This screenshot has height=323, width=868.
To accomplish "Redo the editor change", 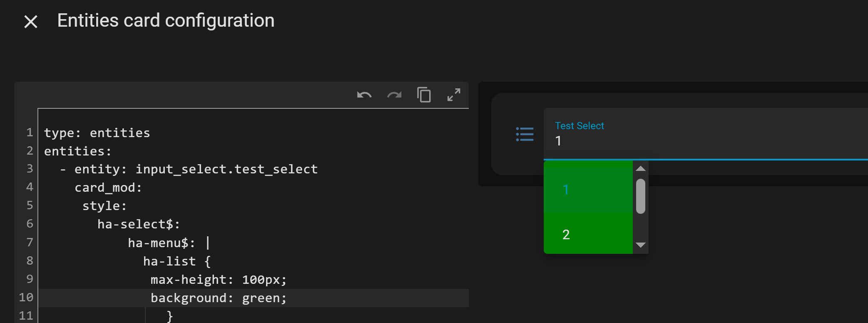I will [394, 95].
